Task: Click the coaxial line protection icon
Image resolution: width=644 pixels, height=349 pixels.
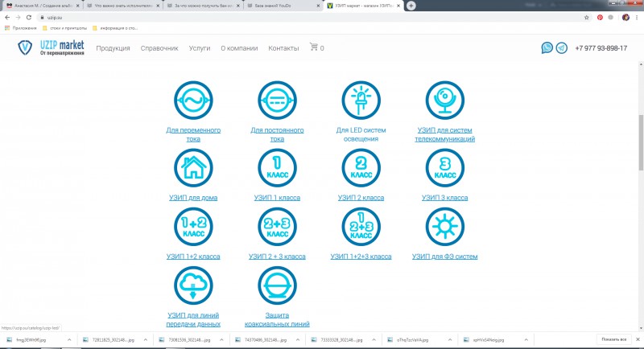Action: (x=277, y=285)
